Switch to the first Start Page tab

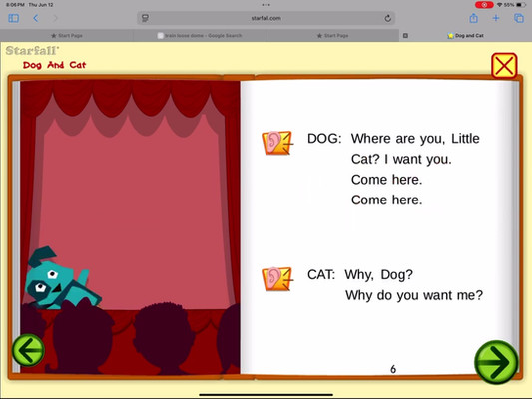[67, 35]
